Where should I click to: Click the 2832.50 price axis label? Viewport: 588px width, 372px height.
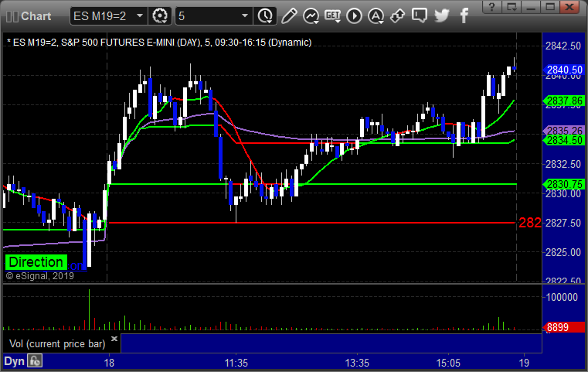(x=563, y=164)
